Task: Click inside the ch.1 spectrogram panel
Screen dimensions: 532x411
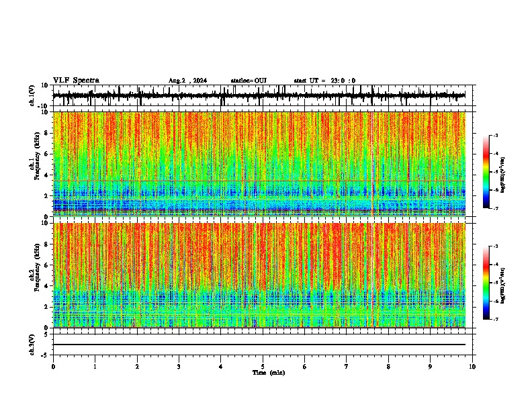Action: click(259, 164)
